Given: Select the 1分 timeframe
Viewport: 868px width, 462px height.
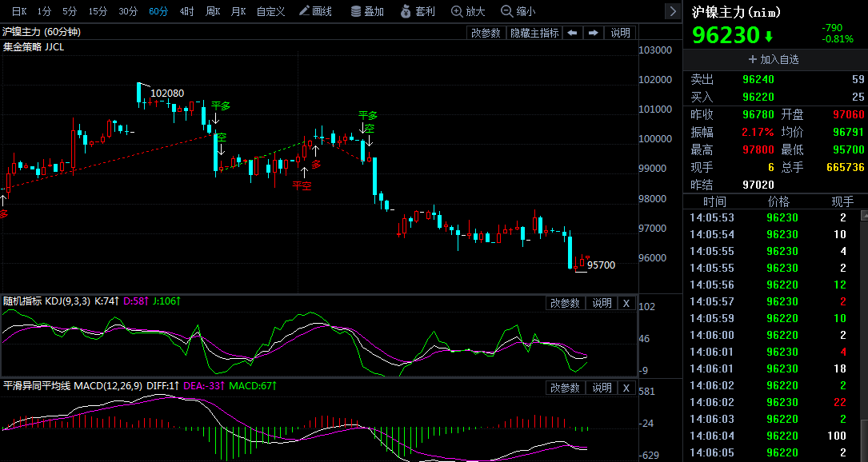Looking at the screenshot, I should click(x=44, y=11).
